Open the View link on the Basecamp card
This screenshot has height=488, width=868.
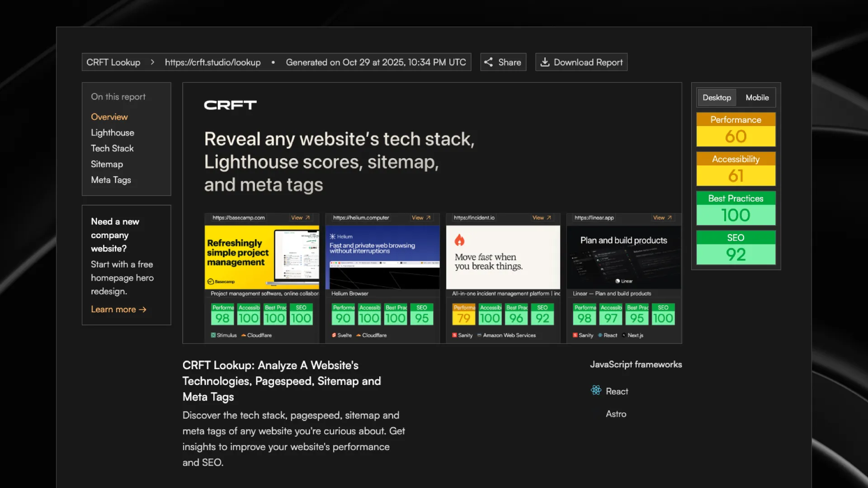pos(300,217)
